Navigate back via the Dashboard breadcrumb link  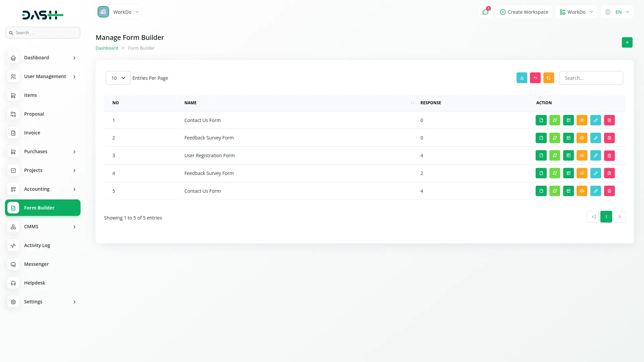pyautogui.click(x=106, y=48)
